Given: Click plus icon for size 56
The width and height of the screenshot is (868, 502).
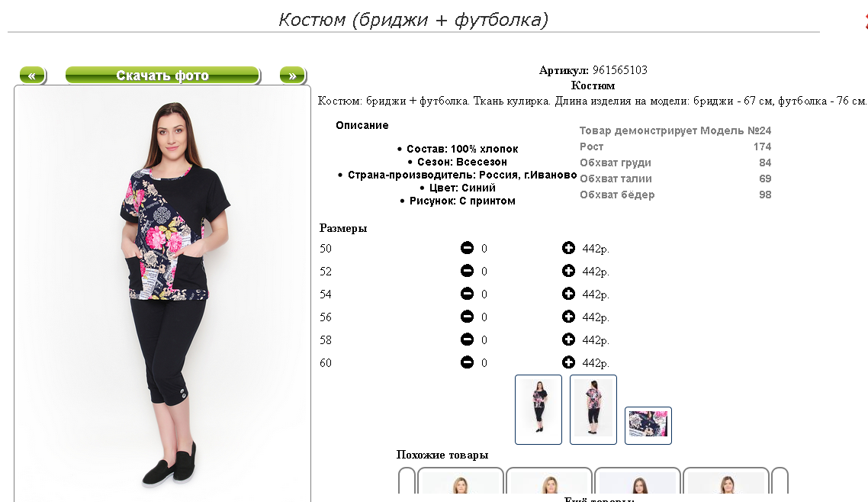Looking at the screenshot, I should pyautogui.click(x=568, y=317).
